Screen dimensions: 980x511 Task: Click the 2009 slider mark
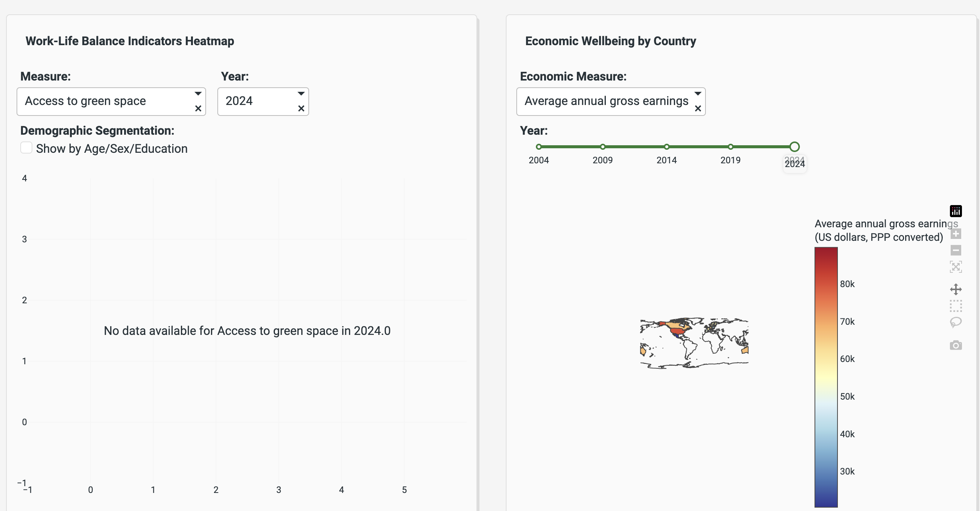[602, 147]
